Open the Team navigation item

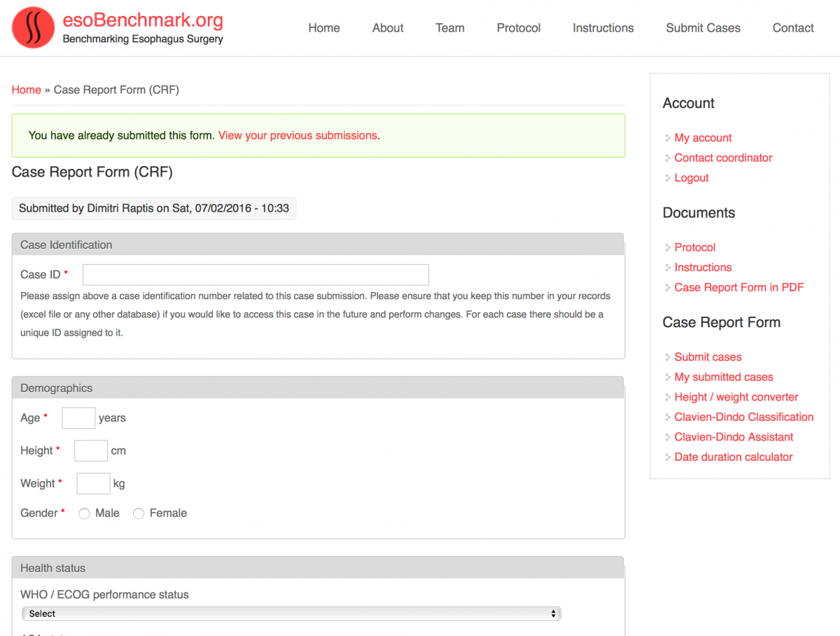[x=449, y=28]
